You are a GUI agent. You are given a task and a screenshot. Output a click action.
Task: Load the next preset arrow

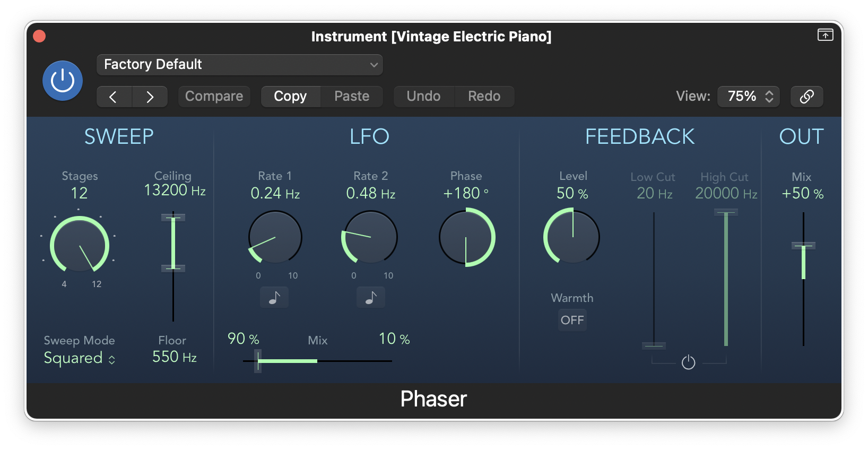[x=150, y=97]
